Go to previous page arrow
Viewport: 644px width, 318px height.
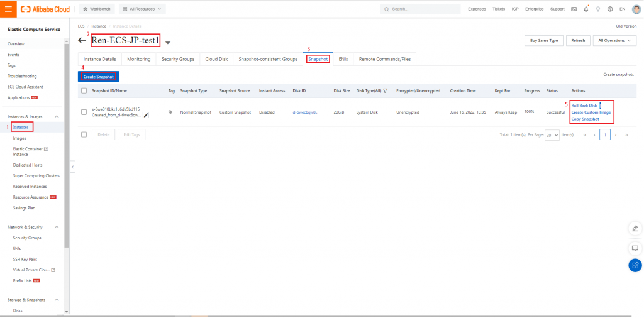pyautogui.click(x=594, y=134)
